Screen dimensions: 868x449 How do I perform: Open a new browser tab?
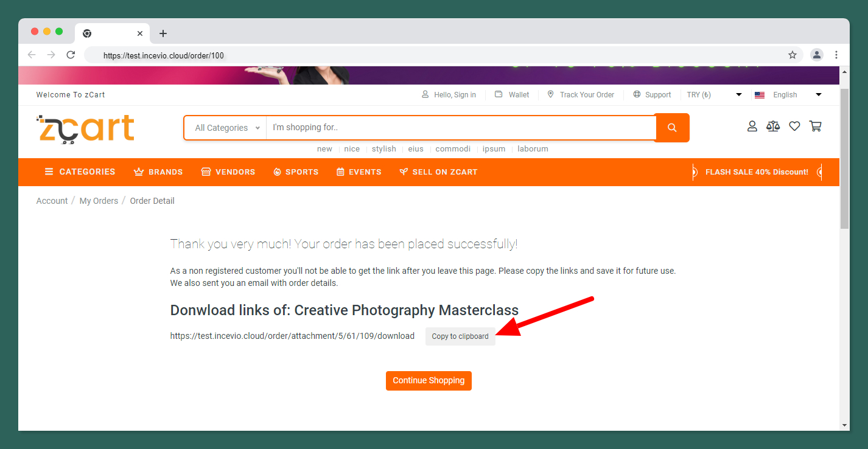(163, 33)
